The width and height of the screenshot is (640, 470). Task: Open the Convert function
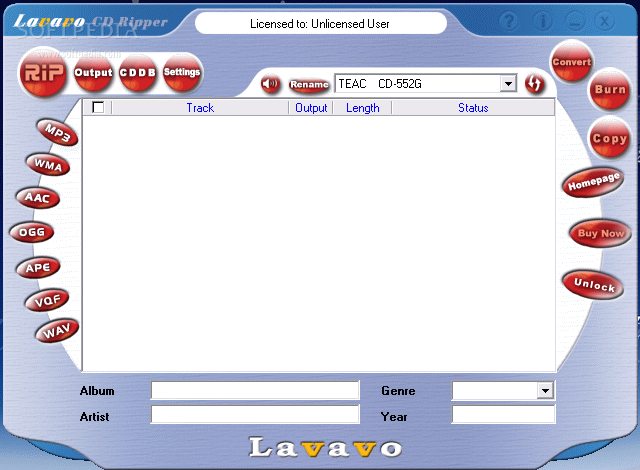(571, 62)
